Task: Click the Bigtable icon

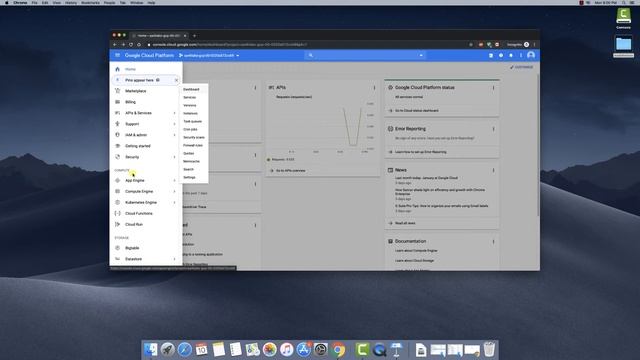Action: (118, 248)
